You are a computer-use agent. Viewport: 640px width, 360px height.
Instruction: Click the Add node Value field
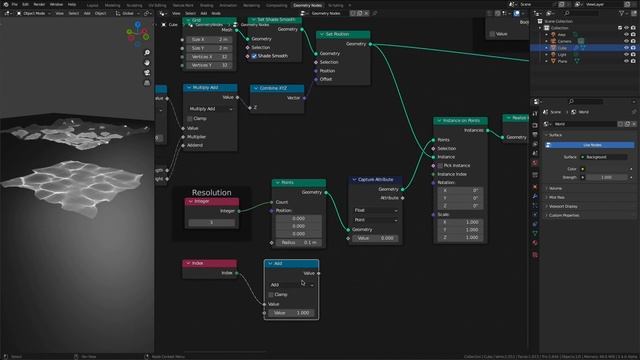click(x=292, y=313)
